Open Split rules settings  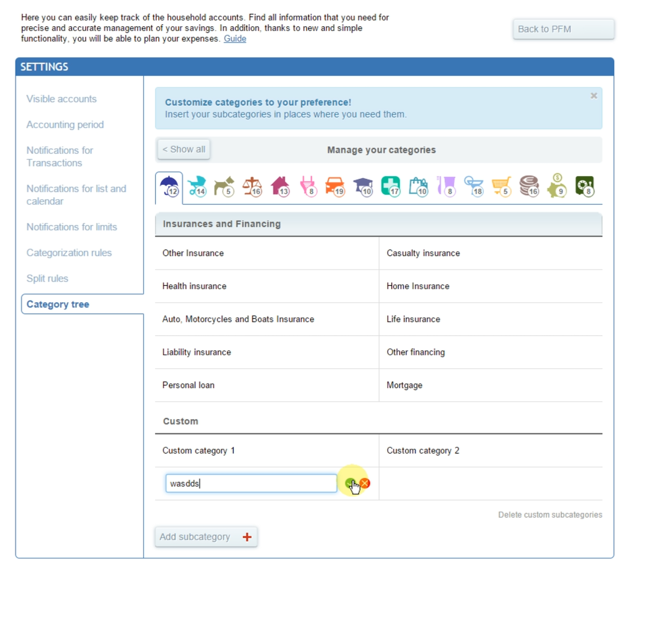(x=47, y=278)
